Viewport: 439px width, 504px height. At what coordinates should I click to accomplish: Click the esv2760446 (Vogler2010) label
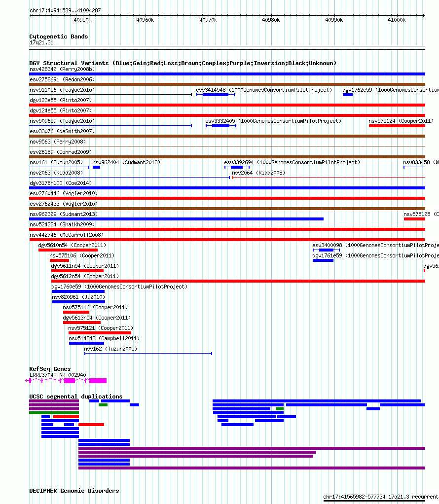pos(64,193)
